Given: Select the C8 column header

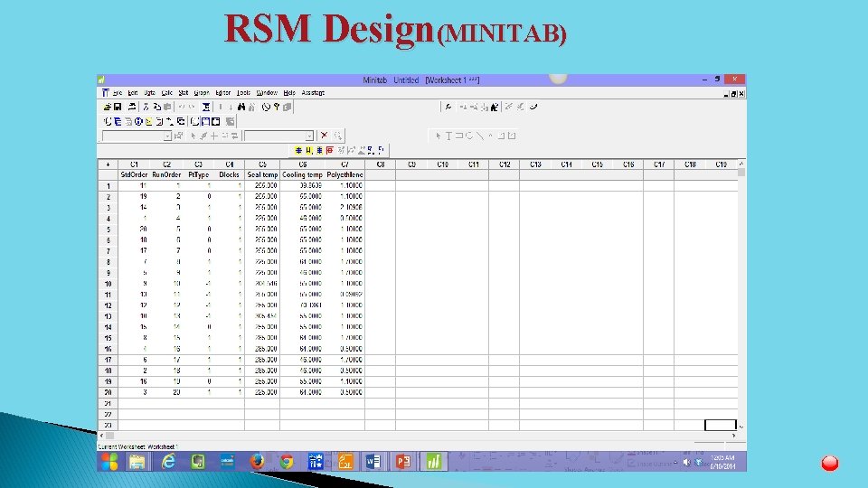Looking at the screenshot, I should (381, 164).
